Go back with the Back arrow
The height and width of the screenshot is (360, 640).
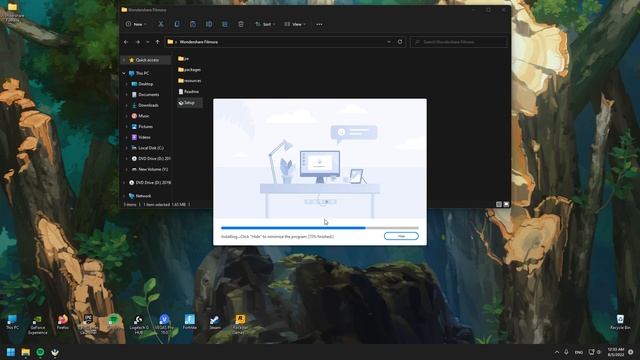tap(126, 42)
